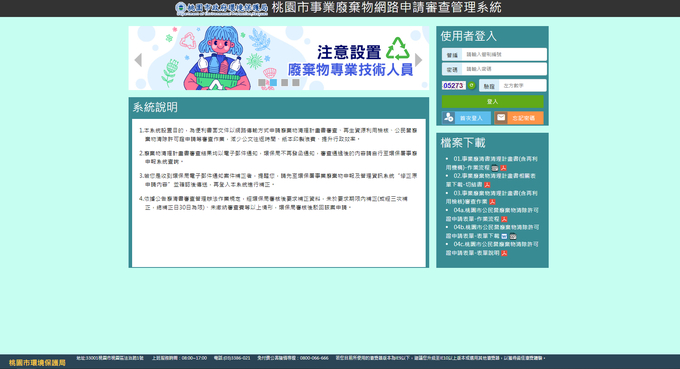
Task: Click system description paragraph number 2
Action: (x=278, y=157)
